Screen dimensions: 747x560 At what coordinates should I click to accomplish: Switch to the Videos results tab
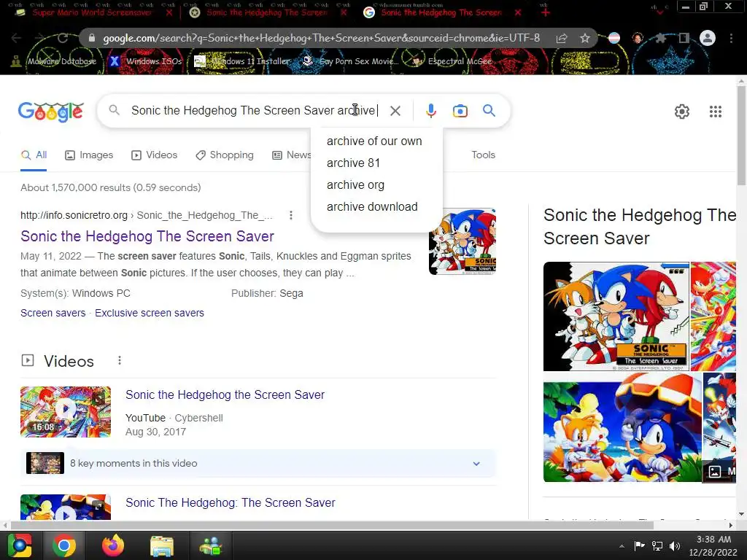[155, 155]
